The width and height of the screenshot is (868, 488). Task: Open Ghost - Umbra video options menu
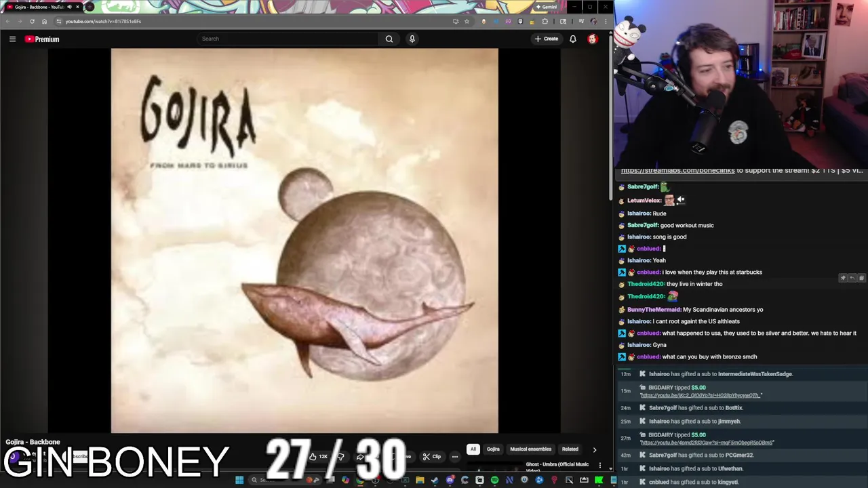pos(599,465)
